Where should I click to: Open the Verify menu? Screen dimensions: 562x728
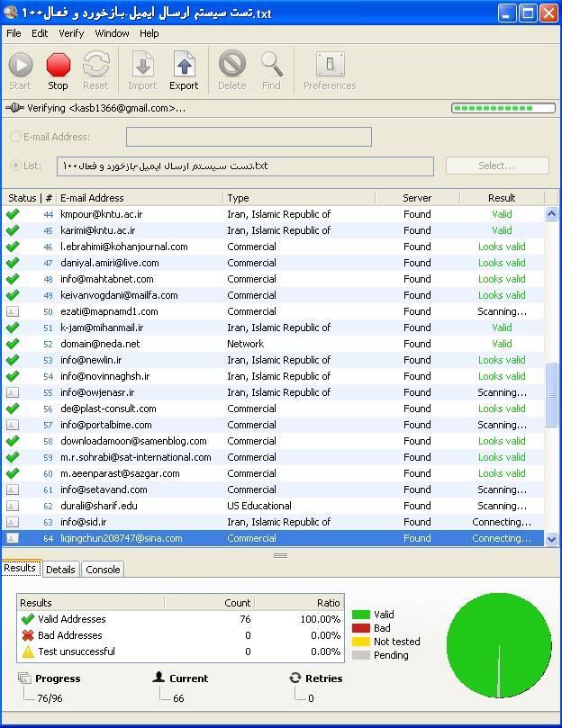click(x=71, y=33)
